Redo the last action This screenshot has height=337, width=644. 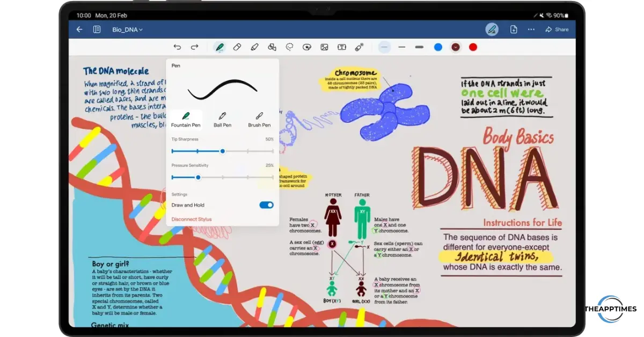pos(195,47)
